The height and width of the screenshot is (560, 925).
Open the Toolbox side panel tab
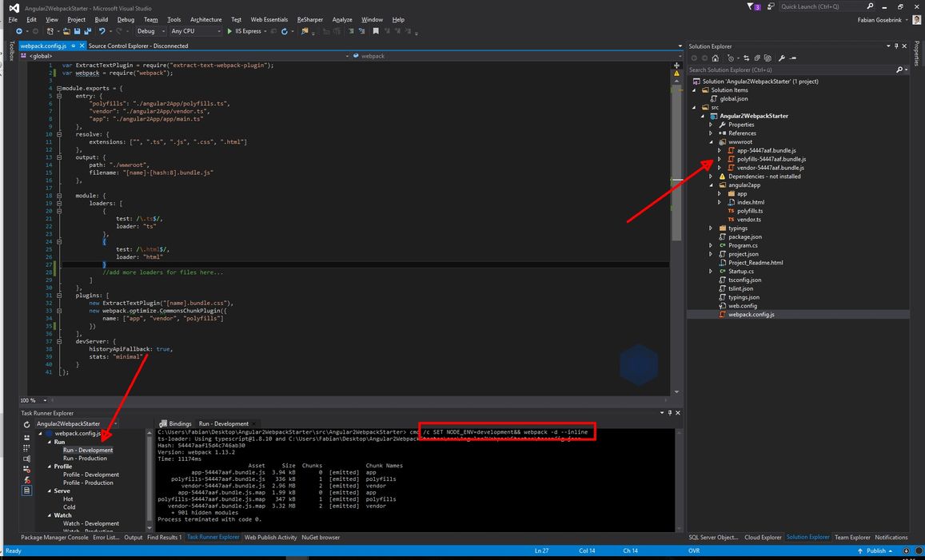pos(11,51)
